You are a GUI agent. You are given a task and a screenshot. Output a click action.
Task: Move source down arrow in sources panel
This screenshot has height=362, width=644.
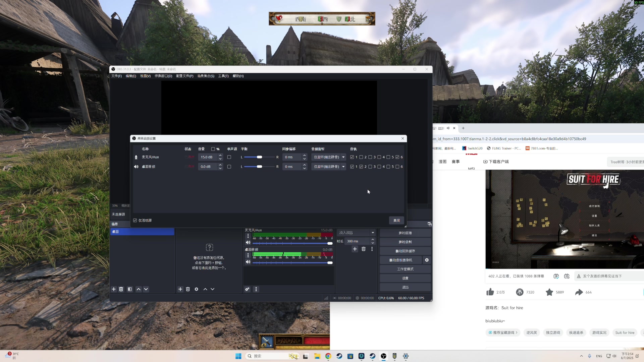(x=212, y=289)
